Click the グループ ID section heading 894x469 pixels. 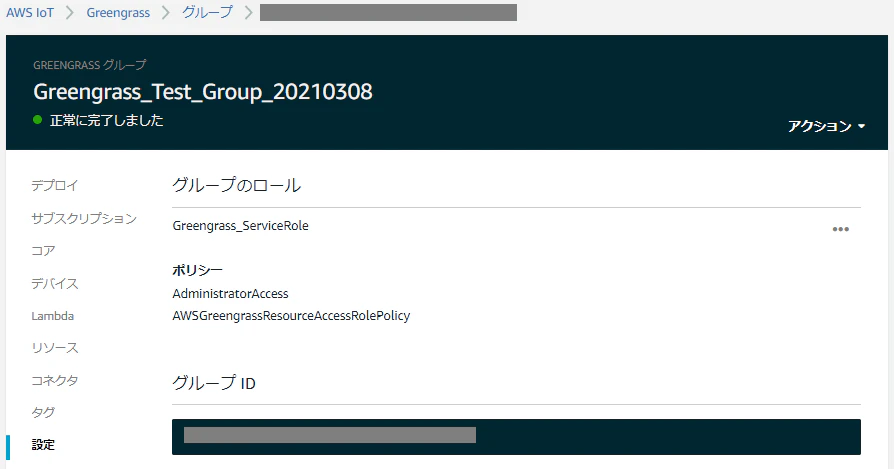tap(214, 383)
